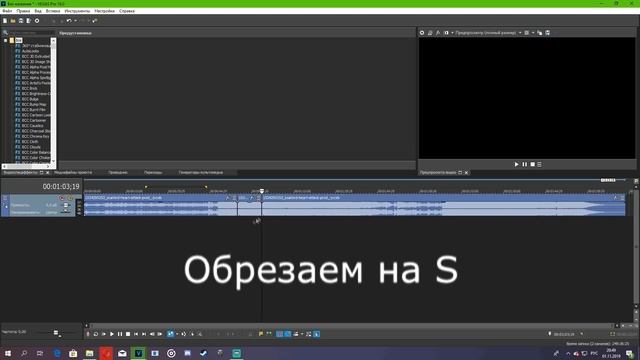
Task: Adjust the playback rate slider
Action: pos(56,333)
